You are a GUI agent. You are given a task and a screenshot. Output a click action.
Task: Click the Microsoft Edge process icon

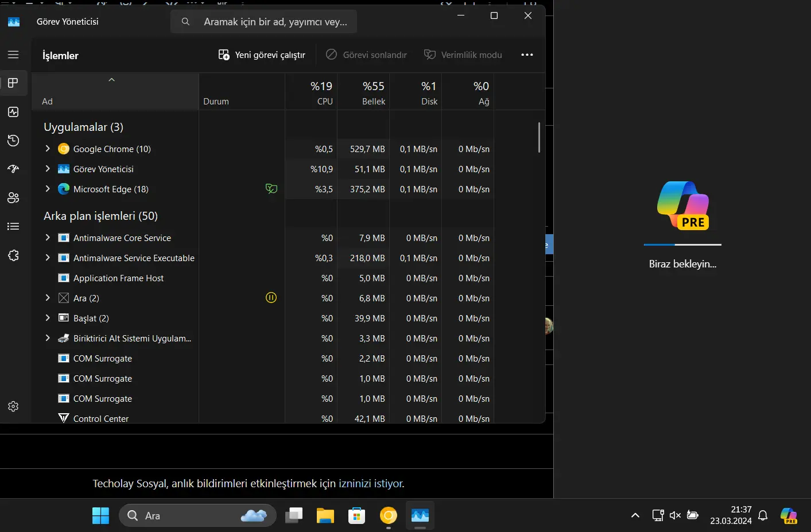pyautogui.click(x=64, y=189)
